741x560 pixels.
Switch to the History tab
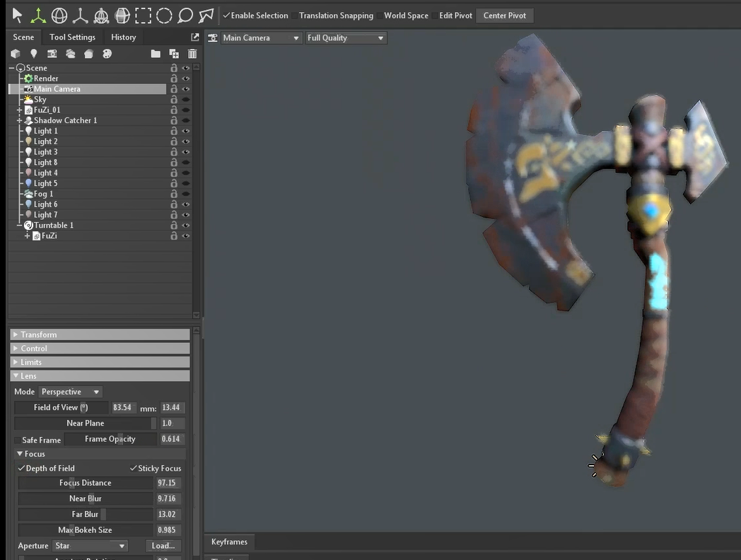pyautogui.click(x=123, y=37)
